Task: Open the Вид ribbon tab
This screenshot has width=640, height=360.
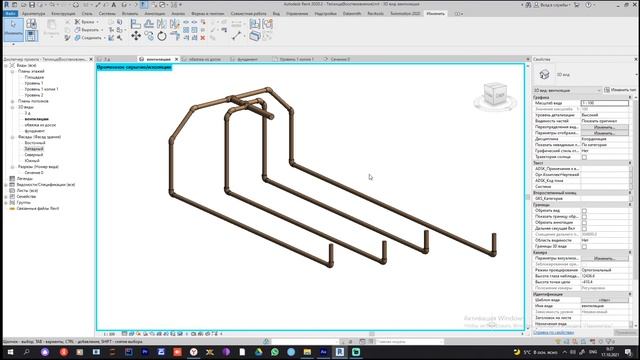Action: [x=276, y=13]
